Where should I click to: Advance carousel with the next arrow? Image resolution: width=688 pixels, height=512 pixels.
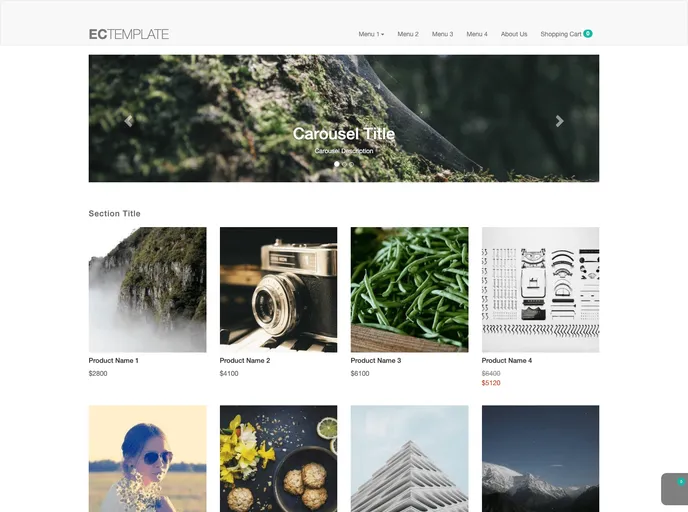point(559,121)
